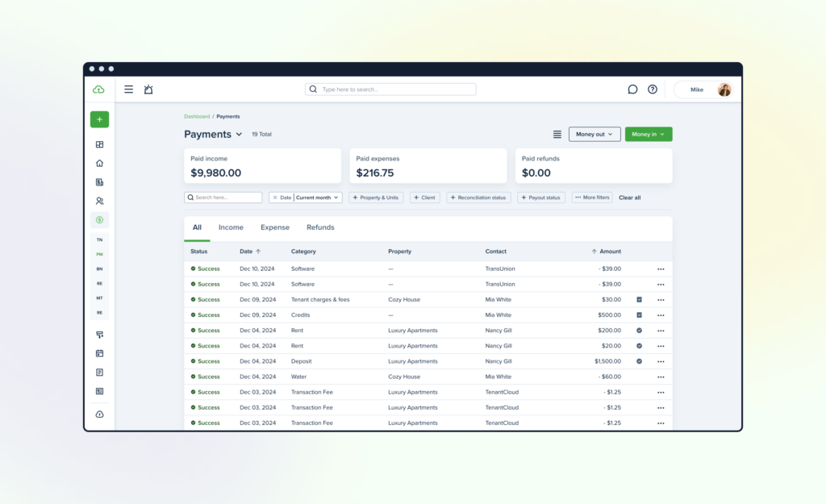Add Reconciliation status filter

click(x=478, y=198)
